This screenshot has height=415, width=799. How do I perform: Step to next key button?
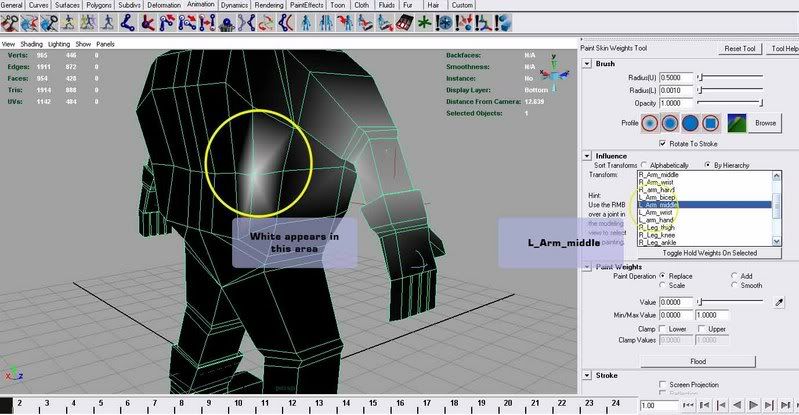tap(769, 405)
